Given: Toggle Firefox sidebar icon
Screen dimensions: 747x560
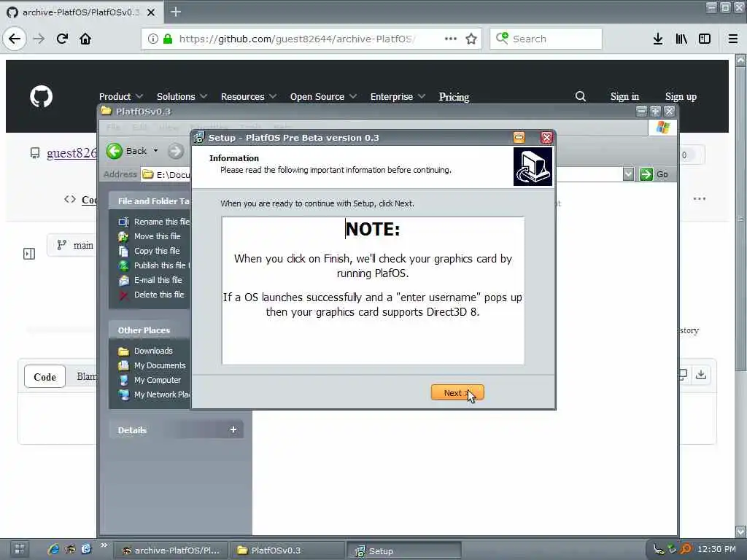Looking at the screenshot, I should [705, 39].
